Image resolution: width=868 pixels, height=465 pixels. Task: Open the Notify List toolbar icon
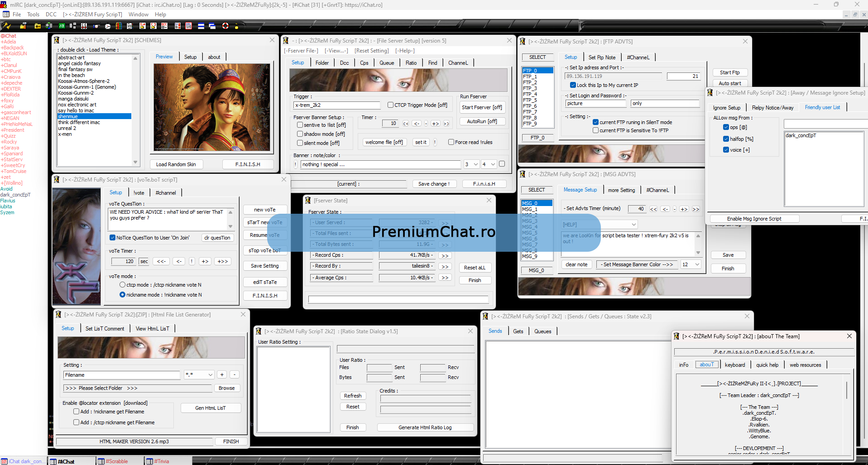(x=177, y=26)
